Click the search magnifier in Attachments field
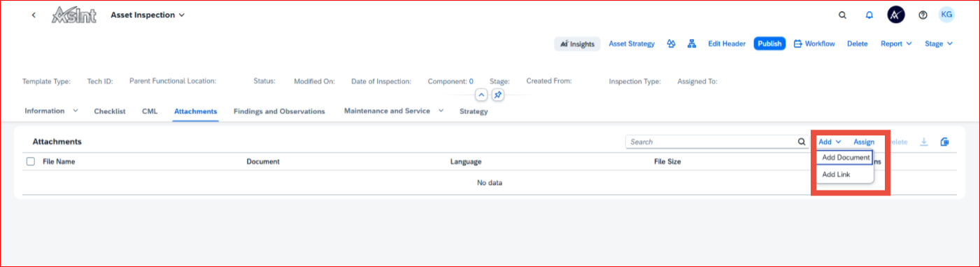Image resolution: width=980 pixels, height=267 pixels. click(x=802, y=142)
